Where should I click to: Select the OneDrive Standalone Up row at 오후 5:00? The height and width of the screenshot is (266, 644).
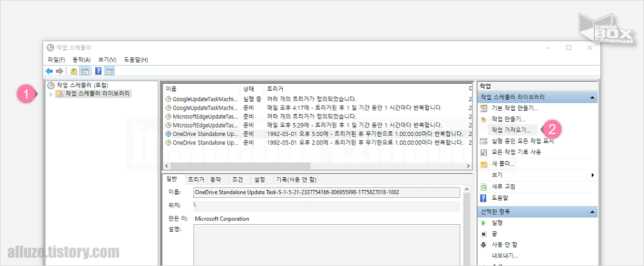coord(317,134)
